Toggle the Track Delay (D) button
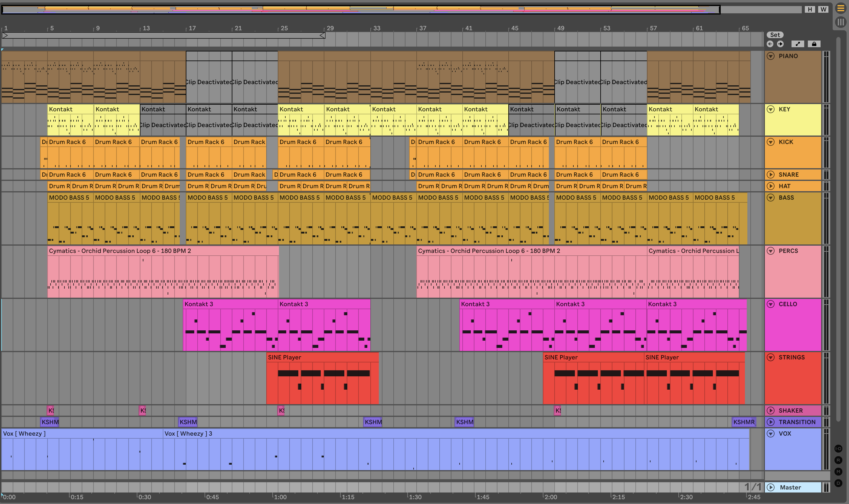Screen dimensions: 849x504 838,483
